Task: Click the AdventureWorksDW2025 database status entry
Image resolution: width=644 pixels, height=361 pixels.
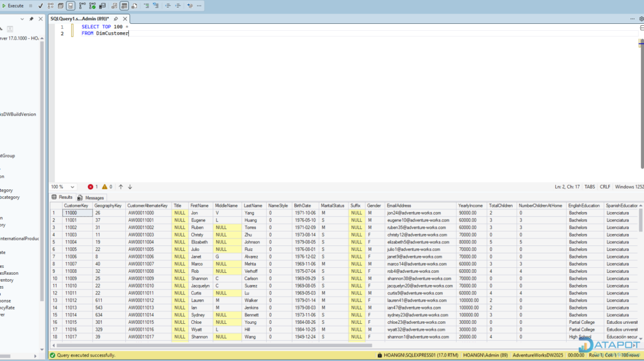Action: click(x=538, y=355)
